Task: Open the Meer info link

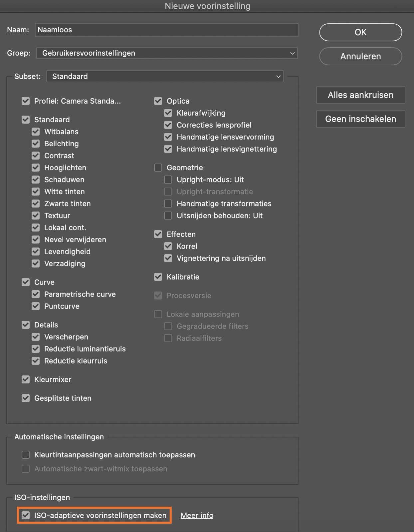Action: [x=197, y=515]
